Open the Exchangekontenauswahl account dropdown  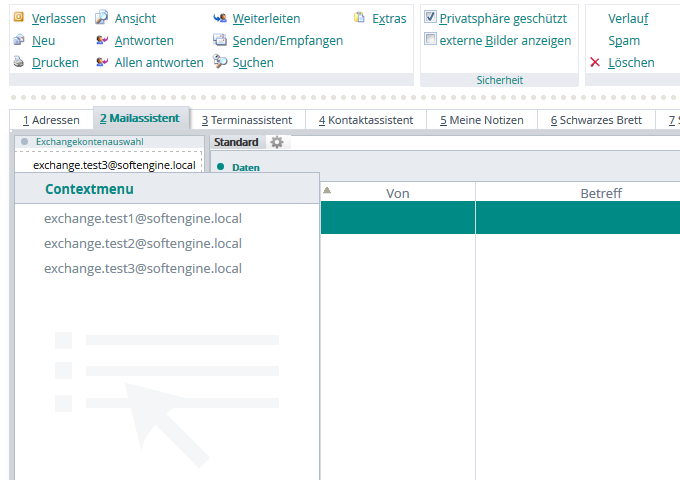(x=113, y=164)
